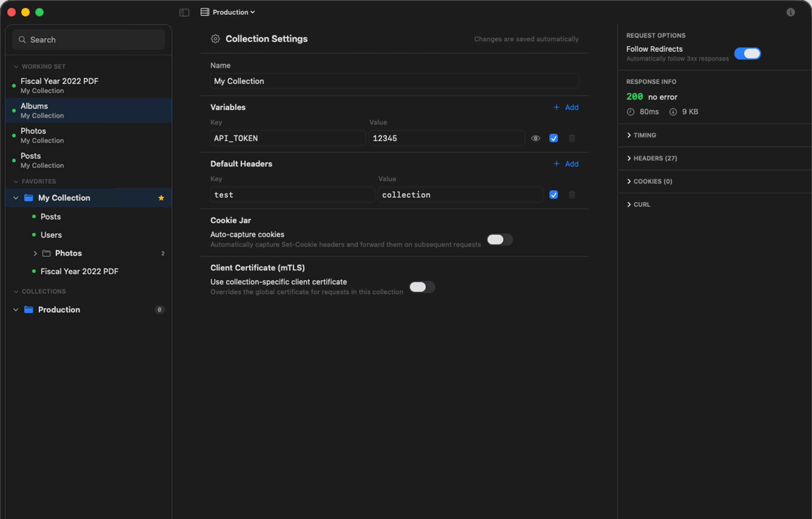Viewport: 812px width, 519px height.
Task: Uncheck the test header checkbox
Action: tap(554, 195)
